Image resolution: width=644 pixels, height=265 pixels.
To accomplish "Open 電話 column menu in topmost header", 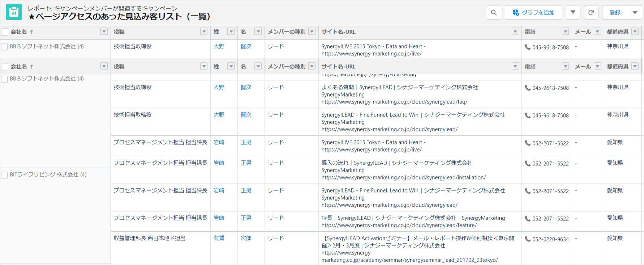I will point(565,31).
